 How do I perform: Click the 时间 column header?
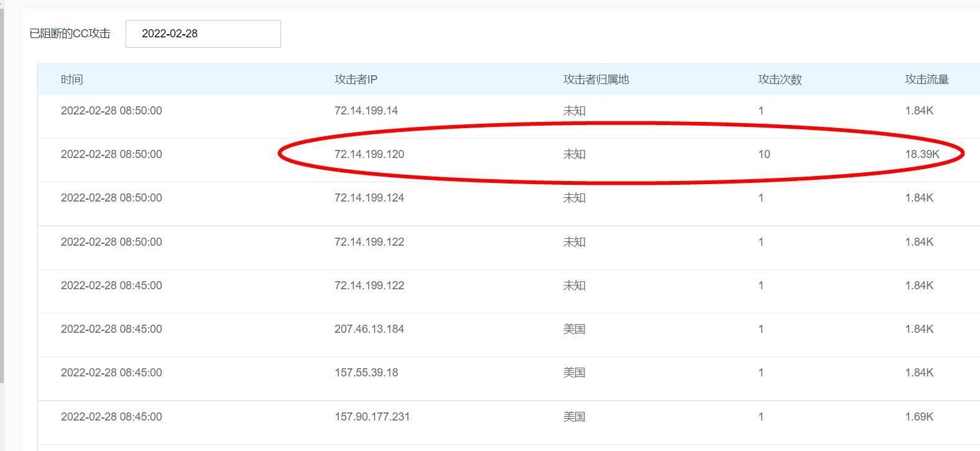click(x=72, y=80)
